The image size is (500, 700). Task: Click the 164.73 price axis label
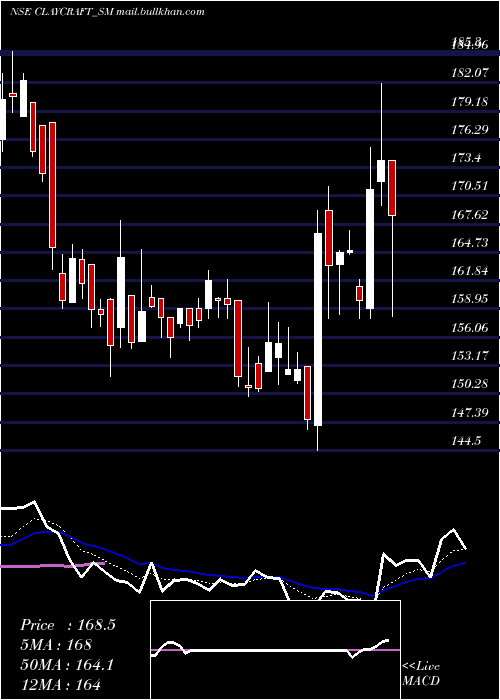[470, 243]
